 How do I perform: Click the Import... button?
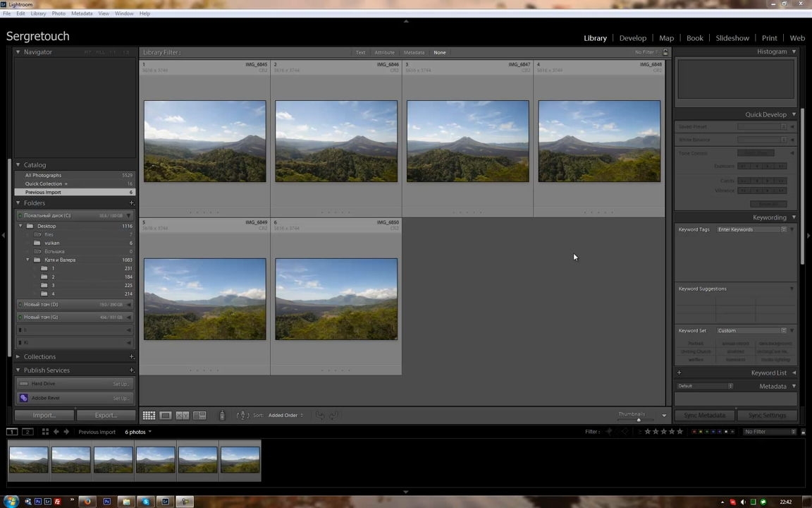coord(44,415)
